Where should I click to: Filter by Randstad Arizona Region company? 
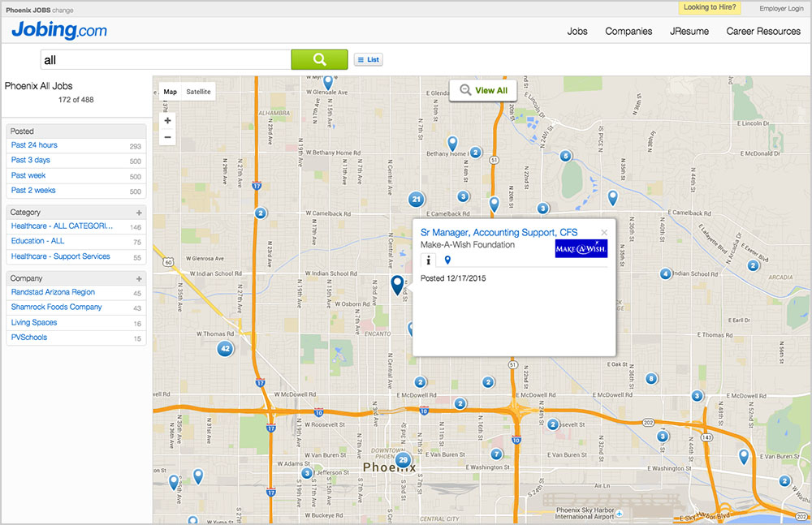coord(53,292)
